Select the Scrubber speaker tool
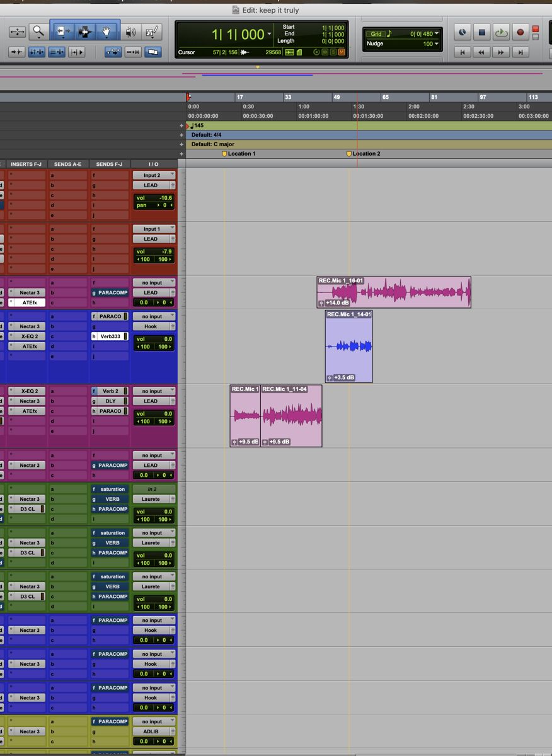This screenshot has width=552, height=756. (x=131, y=31)
